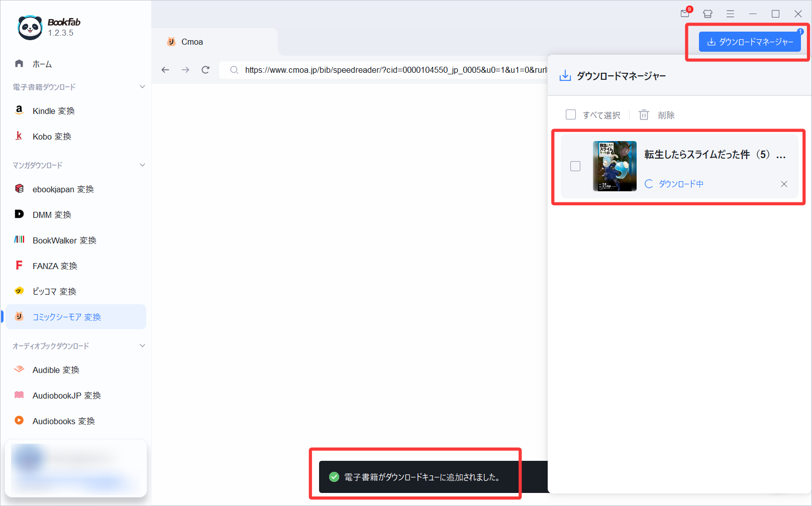Click the version number 1.2.3.5
Screen dimensions: 812x506
click(x=61, y=33)
